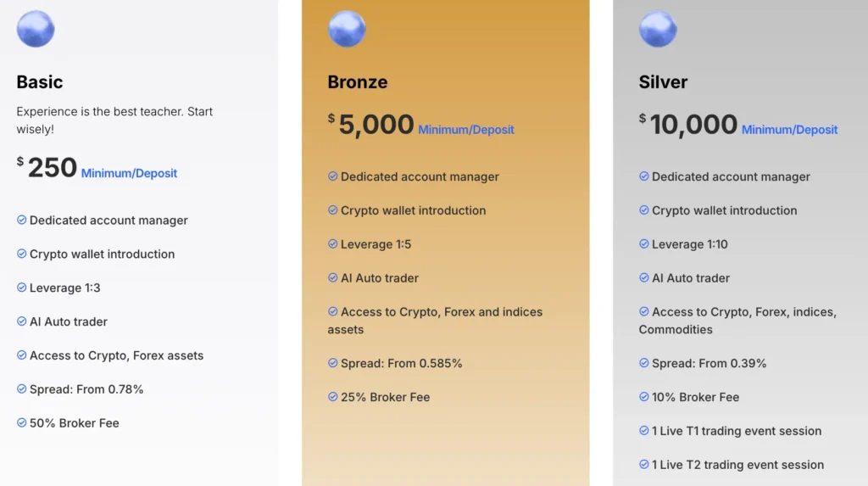Select the Silver plan heading
The height and width of the screenshot is (486, 868).
pos(663,82)
